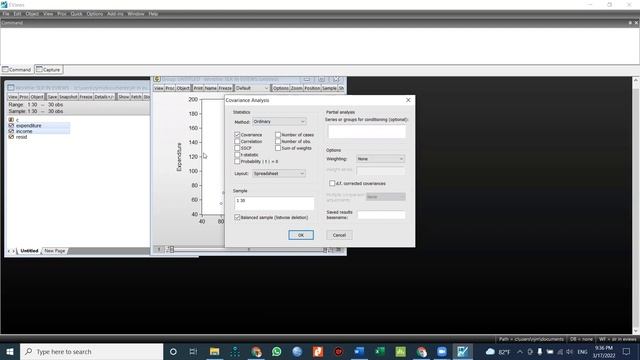The width and height of the screenshot is (640, 360).
Task: Open the File menu
Action: [x=6, y=13]
